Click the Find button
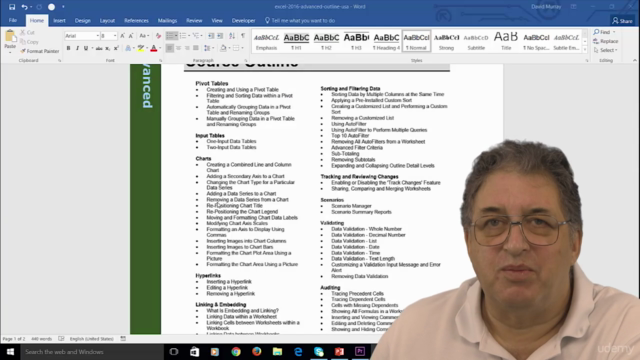This screenshot has width=640, height=360. [x=604, y=32]
